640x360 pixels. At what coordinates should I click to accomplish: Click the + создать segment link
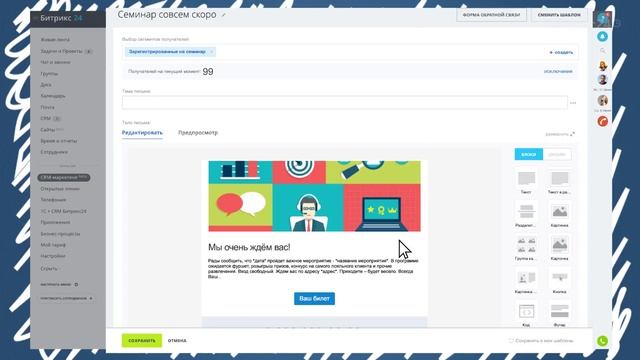(x=561, y=52)
